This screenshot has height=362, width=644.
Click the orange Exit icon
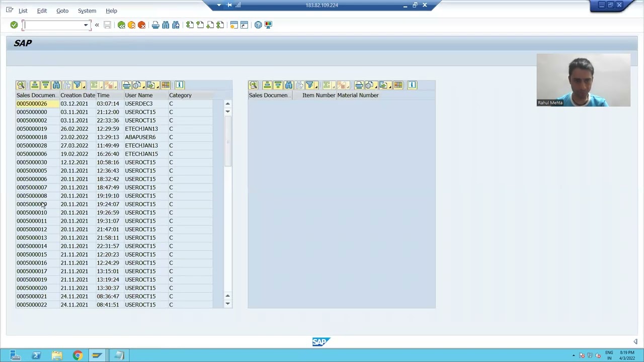pos(131,25)
